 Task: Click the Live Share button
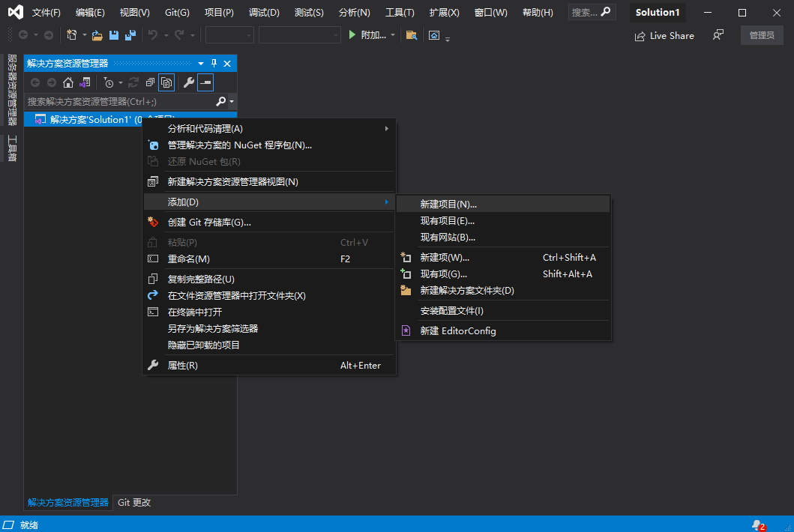pos(664,35)
